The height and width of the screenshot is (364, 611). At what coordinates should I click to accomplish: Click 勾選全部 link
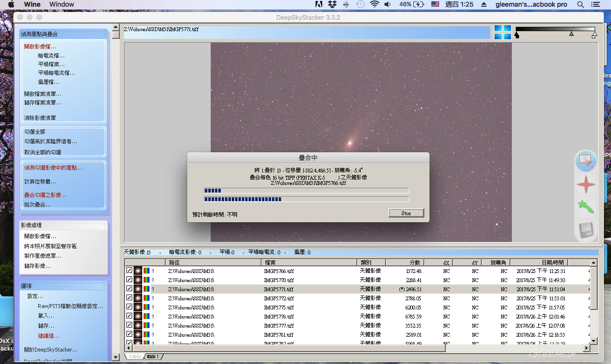point(35,132)
